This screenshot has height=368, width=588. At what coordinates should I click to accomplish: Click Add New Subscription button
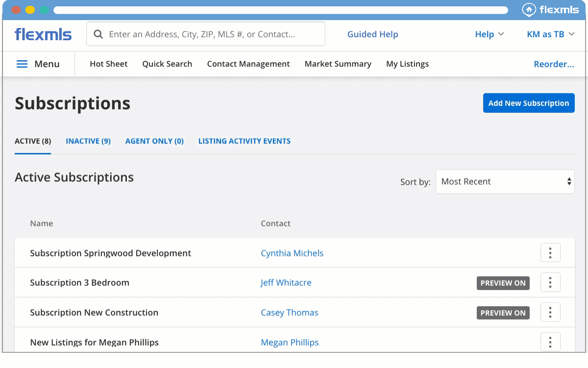tap(528, 103)
